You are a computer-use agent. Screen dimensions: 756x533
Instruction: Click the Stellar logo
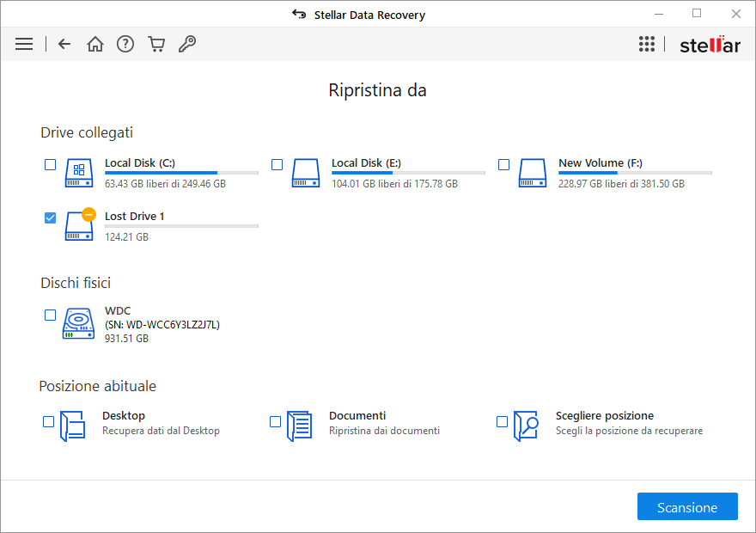tap(710, 45)
